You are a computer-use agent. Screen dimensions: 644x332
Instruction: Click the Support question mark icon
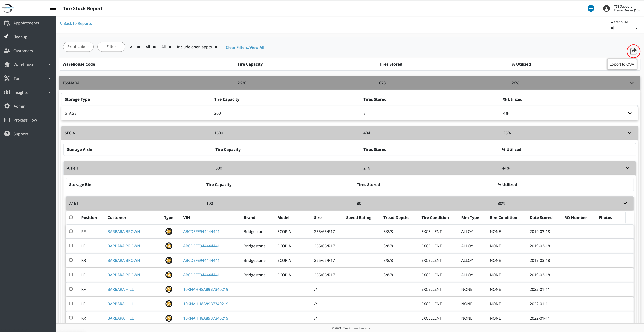7,134
